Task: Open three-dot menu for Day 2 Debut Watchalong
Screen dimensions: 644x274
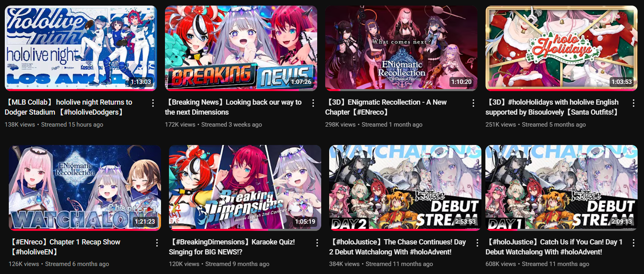Action: pos(477,243)
